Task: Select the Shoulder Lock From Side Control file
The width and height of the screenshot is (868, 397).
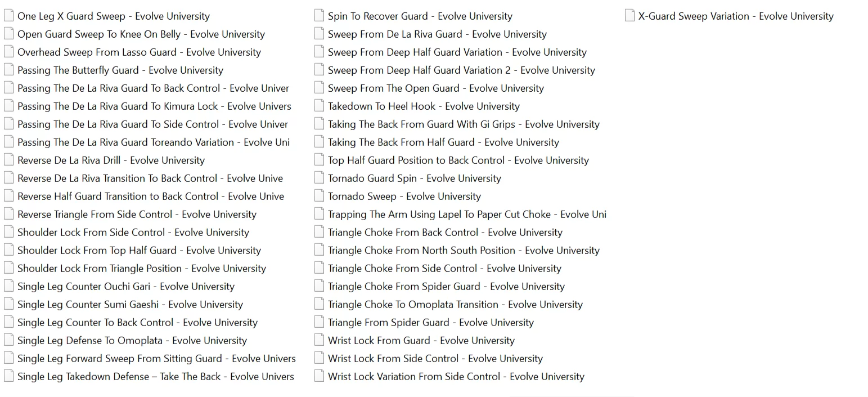Action: 133,233
